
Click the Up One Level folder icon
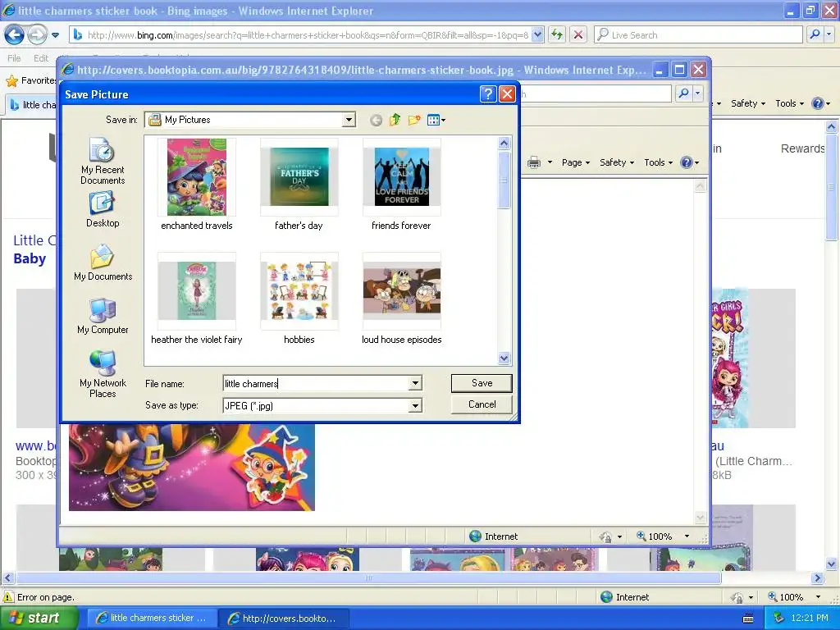tap(395, 120)
